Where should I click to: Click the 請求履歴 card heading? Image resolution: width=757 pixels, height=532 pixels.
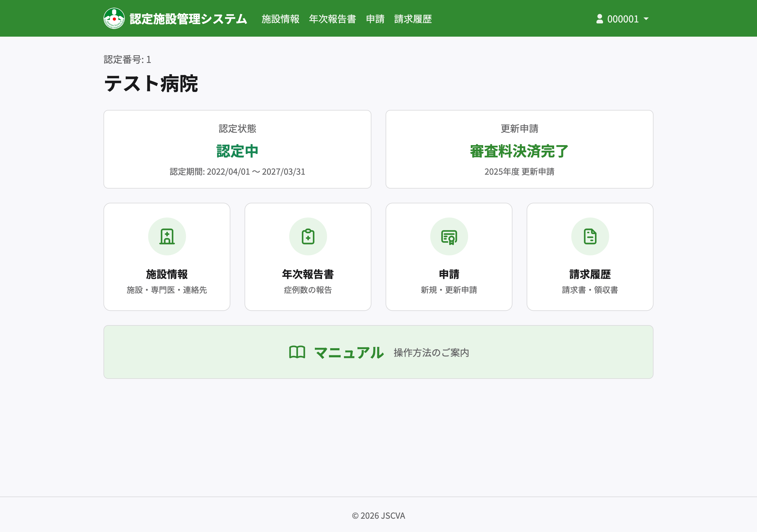pyautogui.click(x=590, y=274)
